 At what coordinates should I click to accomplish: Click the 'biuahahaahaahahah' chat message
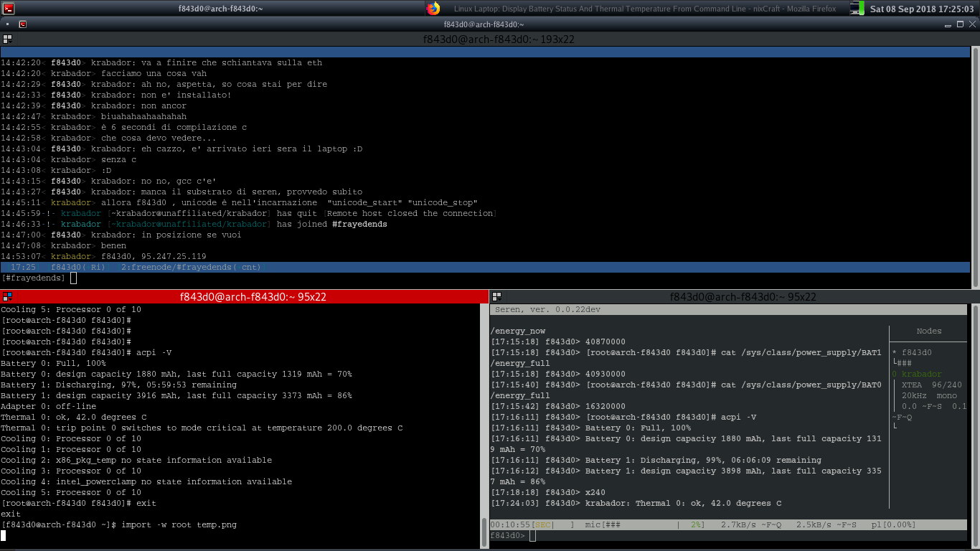point(143,116)
